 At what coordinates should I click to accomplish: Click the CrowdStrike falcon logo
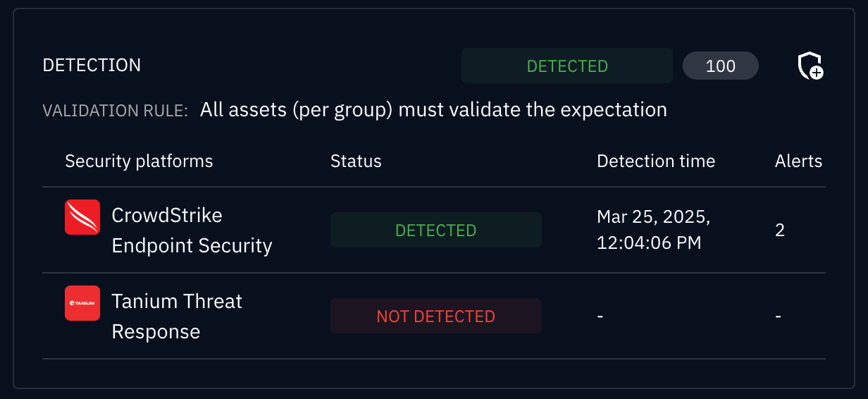(x=82, y=216)
